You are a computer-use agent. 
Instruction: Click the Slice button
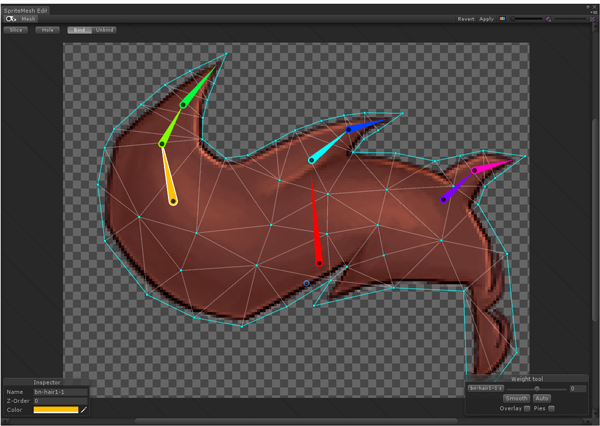(16, 30)
